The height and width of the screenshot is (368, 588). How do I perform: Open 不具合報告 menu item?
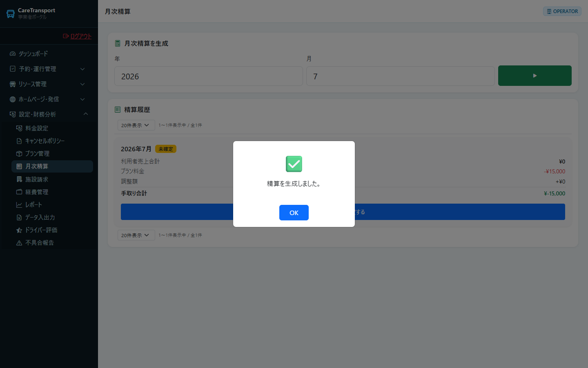pyautogui.click(x=52, y=242)
